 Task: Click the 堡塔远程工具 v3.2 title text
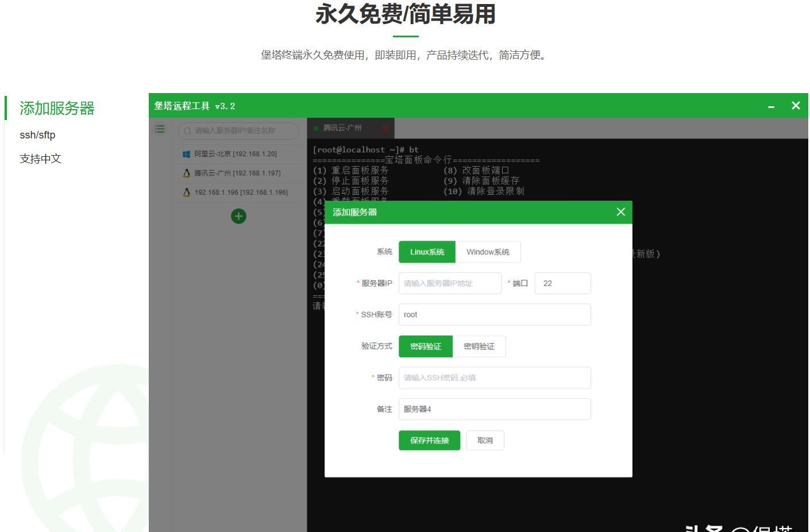[x=195, y=106]
